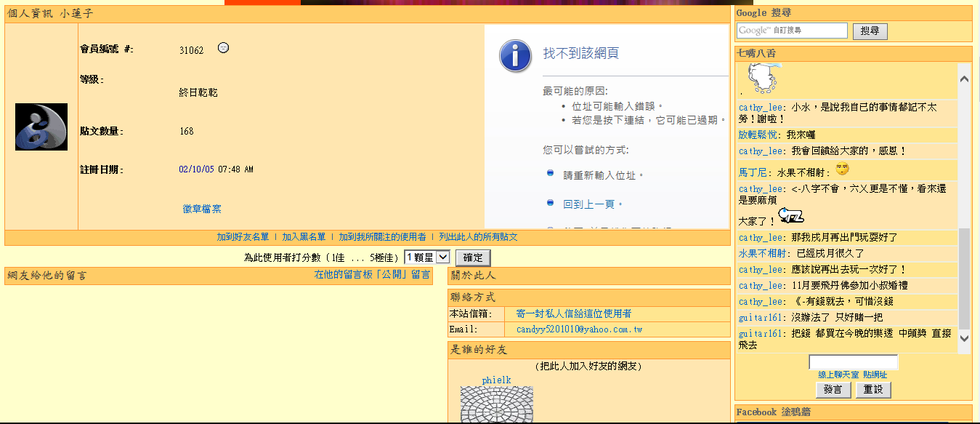Click the chat panel scroll-up arrow

tap(964, 77)
